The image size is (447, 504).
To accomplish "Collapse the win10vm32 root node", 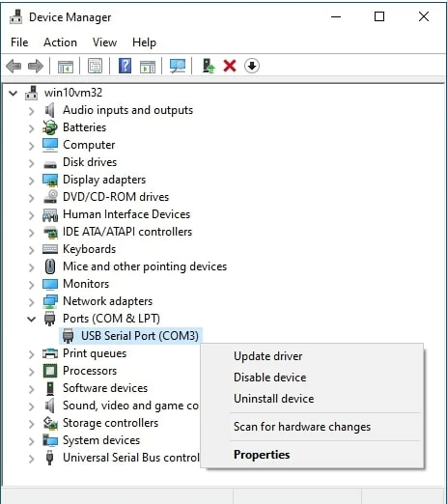I will pos(13,94).
